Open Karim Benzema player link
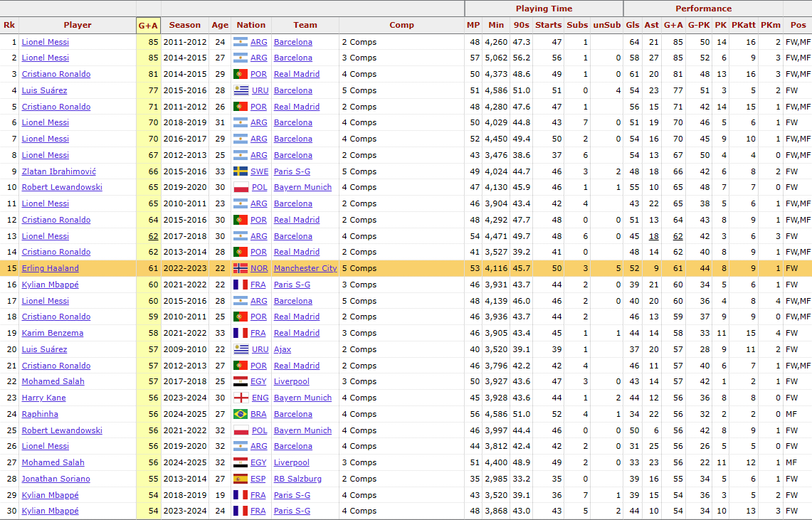The image size is (812, 520). 52,333
